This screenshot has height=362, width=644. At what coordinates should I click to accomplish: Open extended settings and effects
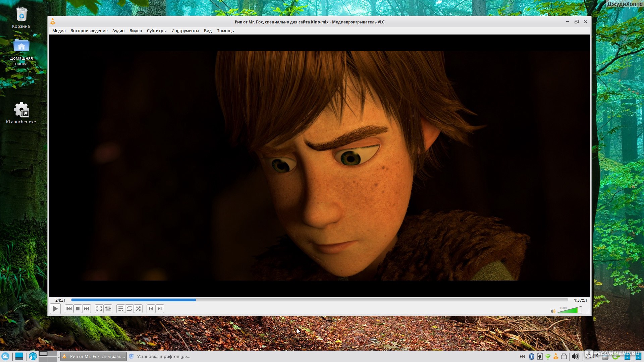click(108, 309)
